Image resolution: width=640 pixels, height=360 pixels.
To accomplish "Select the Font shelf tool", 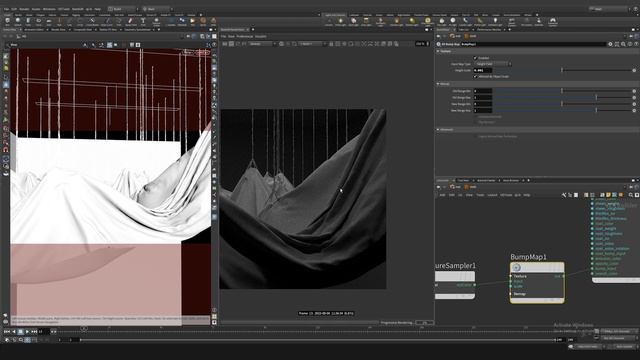I will [x=143, y=22].
